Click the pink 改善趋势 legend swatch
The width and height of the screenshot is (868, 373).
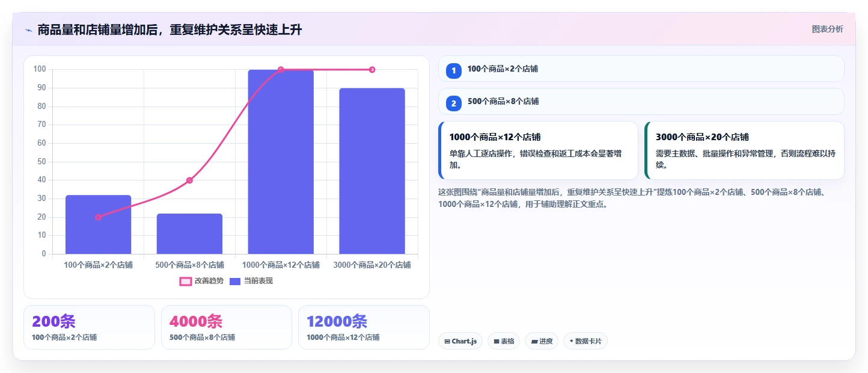(x=185, y=281)
